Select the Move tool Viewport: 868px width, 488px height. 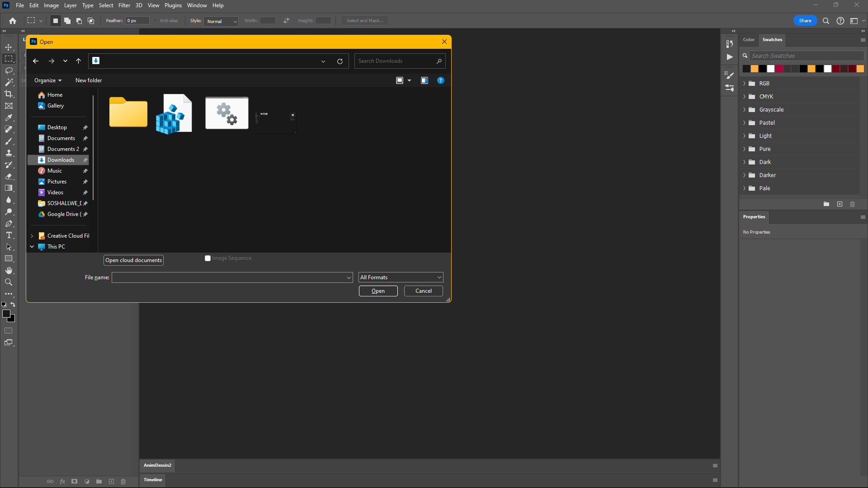click(x=9, y=47)
